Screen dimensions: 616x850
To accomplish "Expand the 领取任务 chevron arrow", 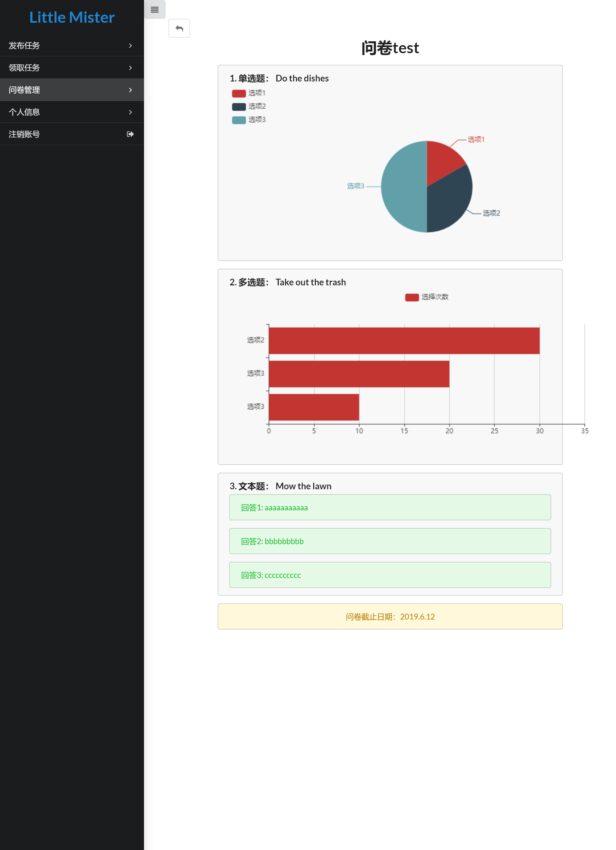I will point(130,68).
